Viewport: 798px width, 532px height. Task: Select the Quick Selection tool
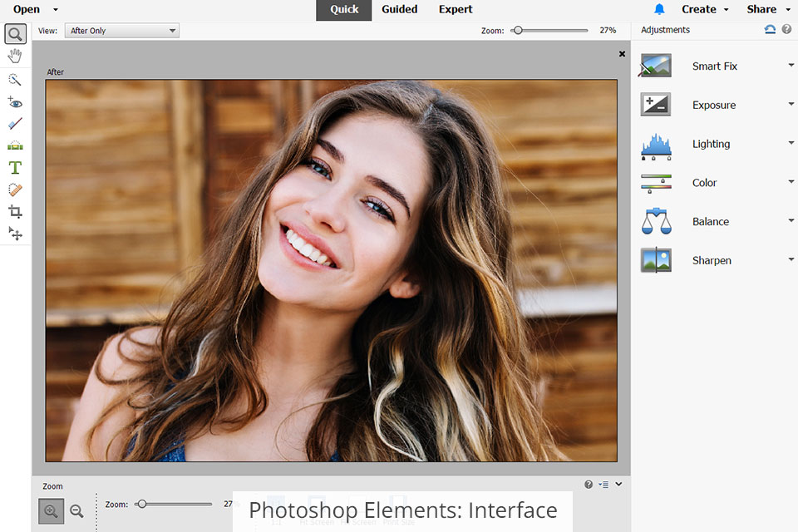coord(15,80)
